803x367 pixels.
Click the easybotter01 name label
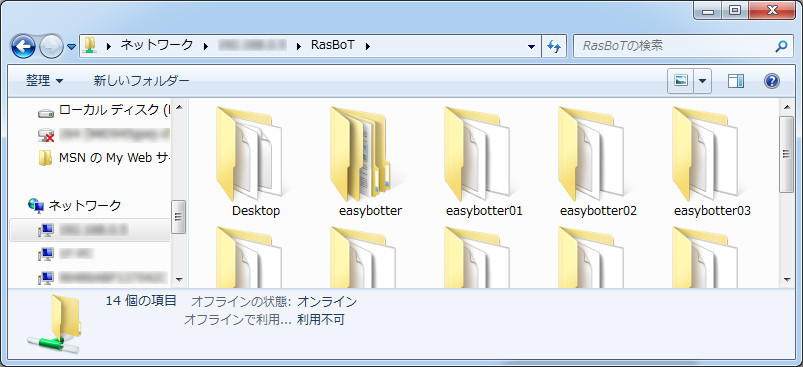coord(484,210)
